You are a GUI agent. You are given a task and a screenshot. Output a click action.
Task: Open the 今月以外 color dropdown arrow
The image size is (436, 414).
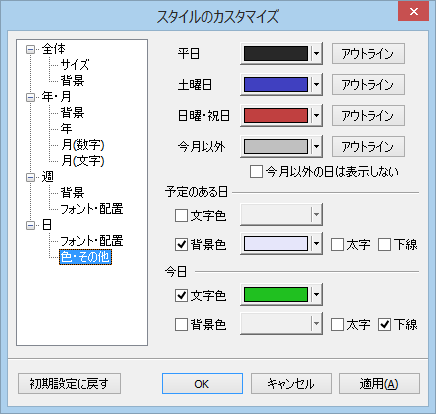(316, 147)
